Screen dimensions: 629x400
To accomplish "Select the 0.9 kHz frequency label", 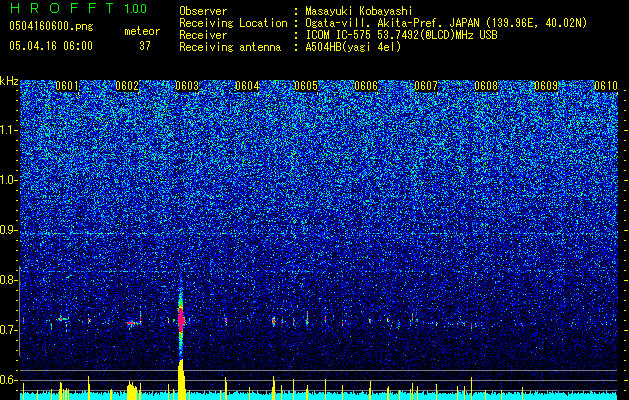I will [x=9, y=230].
